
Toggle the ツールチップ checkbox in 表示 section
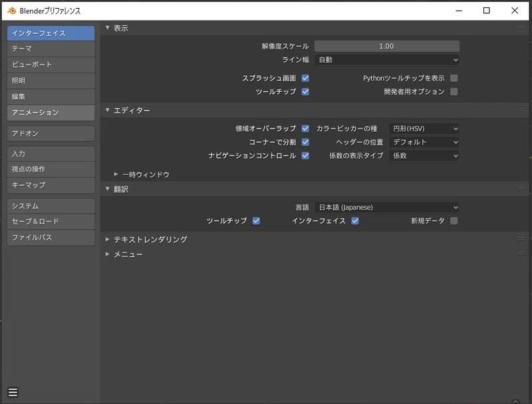click(305, 92)
